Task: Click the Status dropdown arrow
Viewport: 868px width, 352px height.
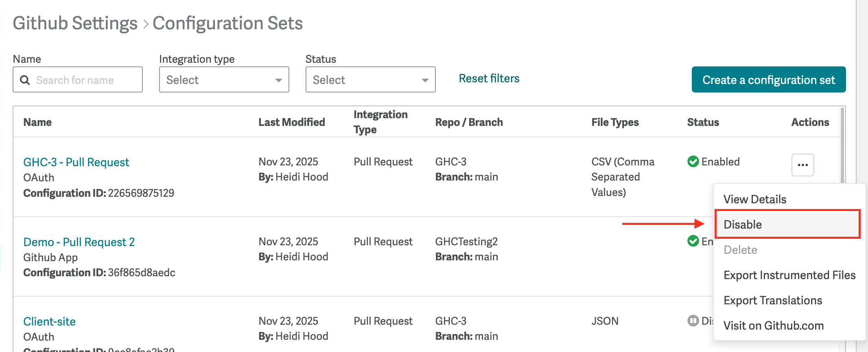Action: (425, 80)
